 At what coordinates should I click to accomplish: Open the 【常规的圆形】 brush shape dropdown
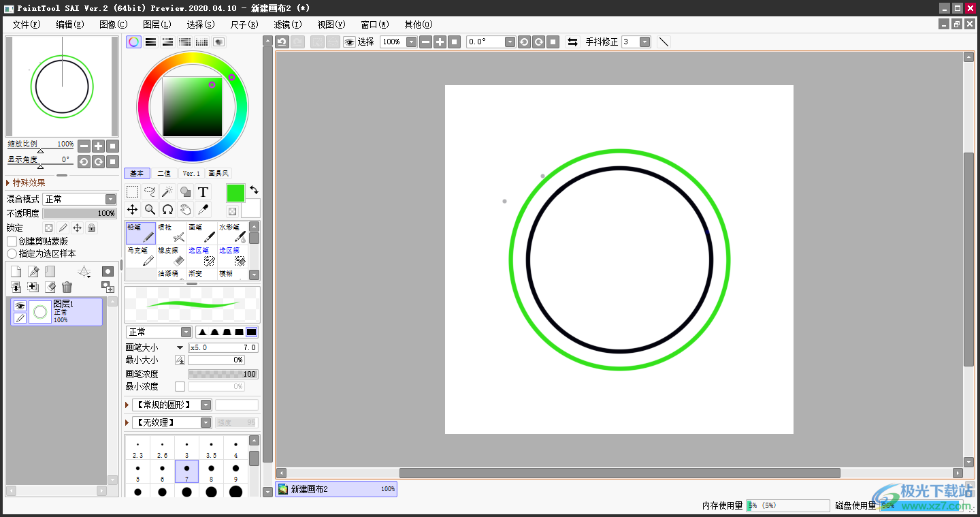(171, 405)
